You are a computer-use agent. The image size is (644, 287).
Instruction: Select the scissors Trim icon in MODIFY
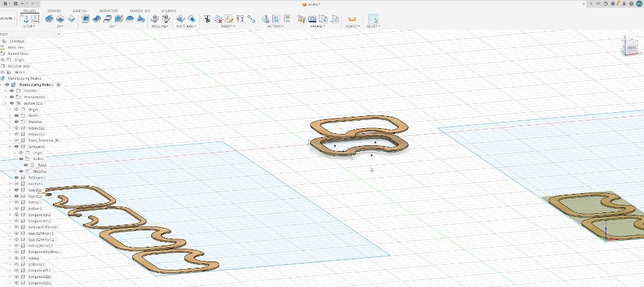point(207,19)
